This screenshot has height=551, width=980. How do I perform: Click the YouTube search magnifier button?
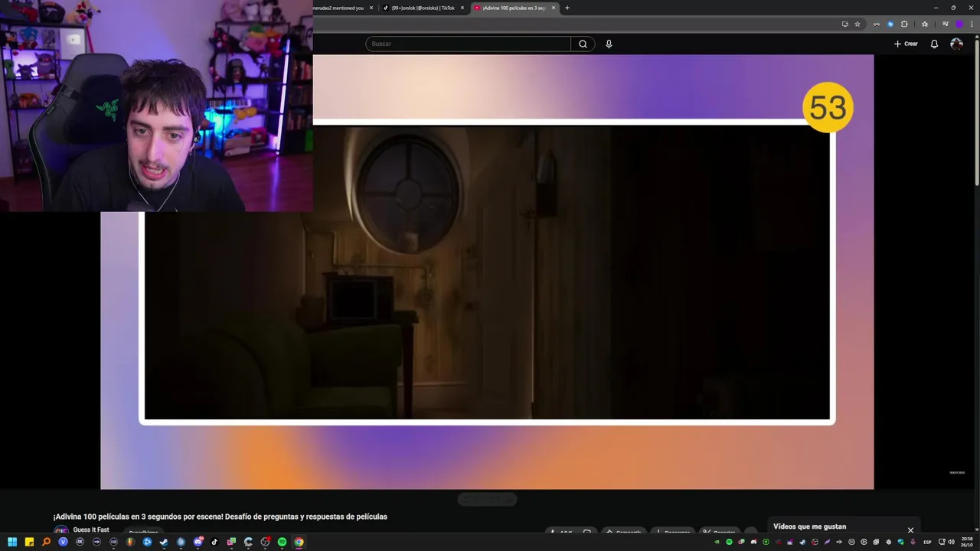pyautogui.click(x=583, y=44)
